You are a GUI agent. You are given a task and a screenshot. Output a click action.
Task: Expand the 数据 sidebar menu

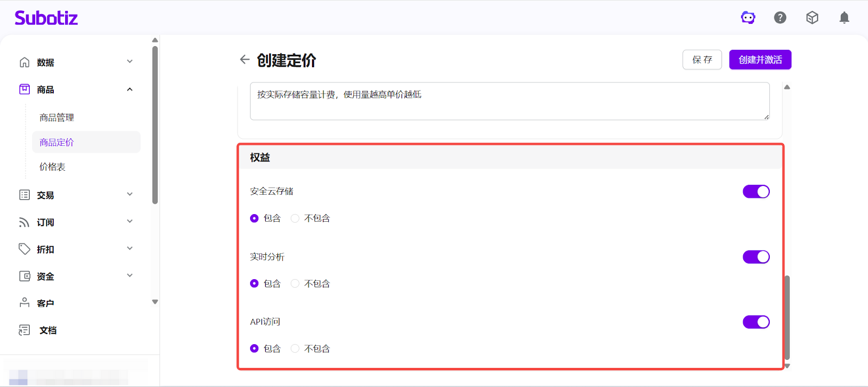76,62
